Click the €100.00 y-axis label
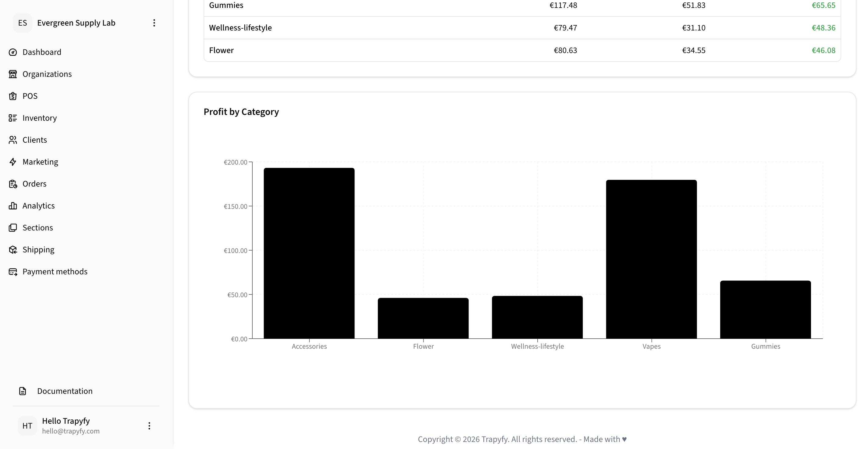Screen dimensions: 868x449 click(x=236, y=251)
